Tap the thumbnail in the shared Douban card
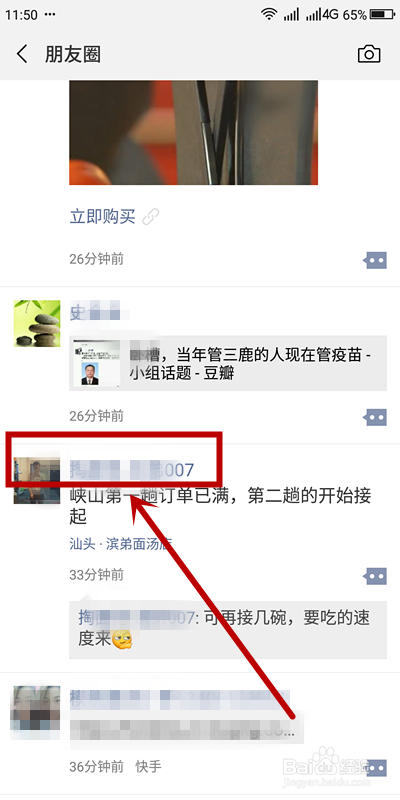 97,363
